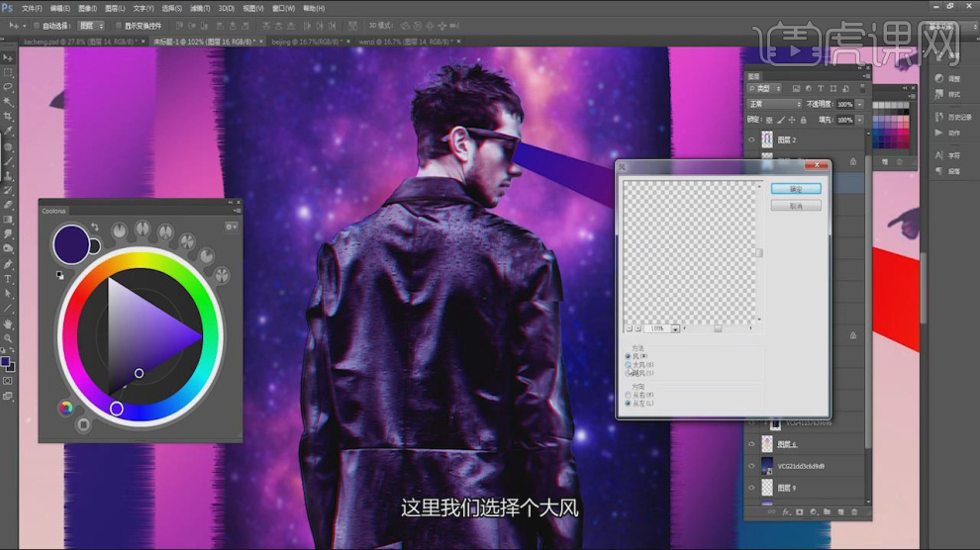This screenshot has width=980, height=550.
Task: Select the Move tool in the toolbox
Action: [8, 57]
